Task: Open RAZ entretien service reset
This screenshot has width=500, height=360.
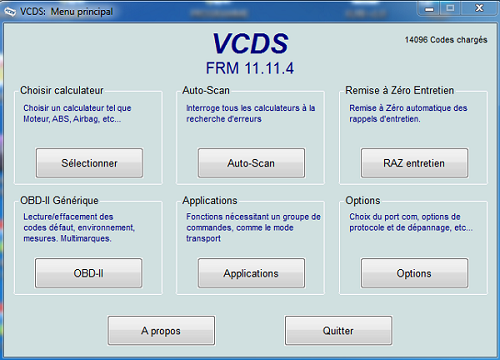Action: coord(414,163)
